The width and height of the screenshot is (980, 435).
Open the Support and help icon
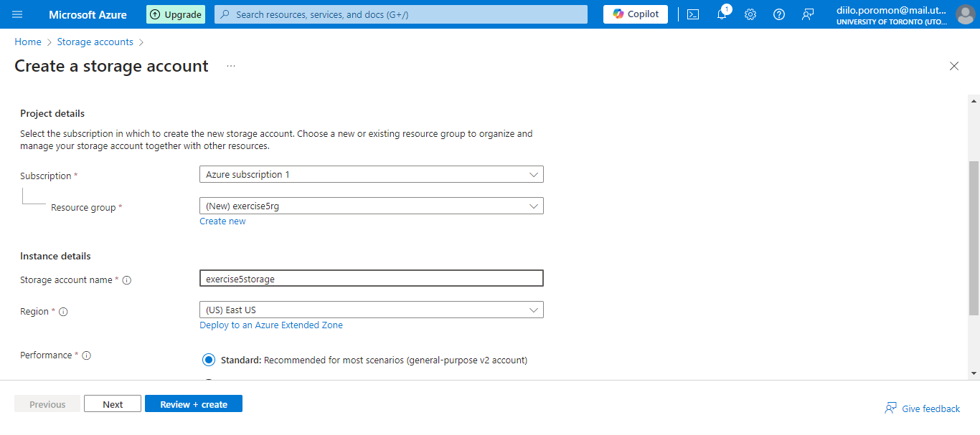(x=779, y=14)
